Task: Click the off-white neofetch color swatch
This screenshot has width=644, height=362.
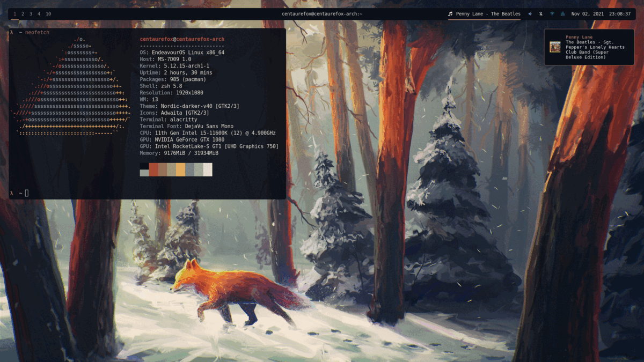Action: point(208,169)
